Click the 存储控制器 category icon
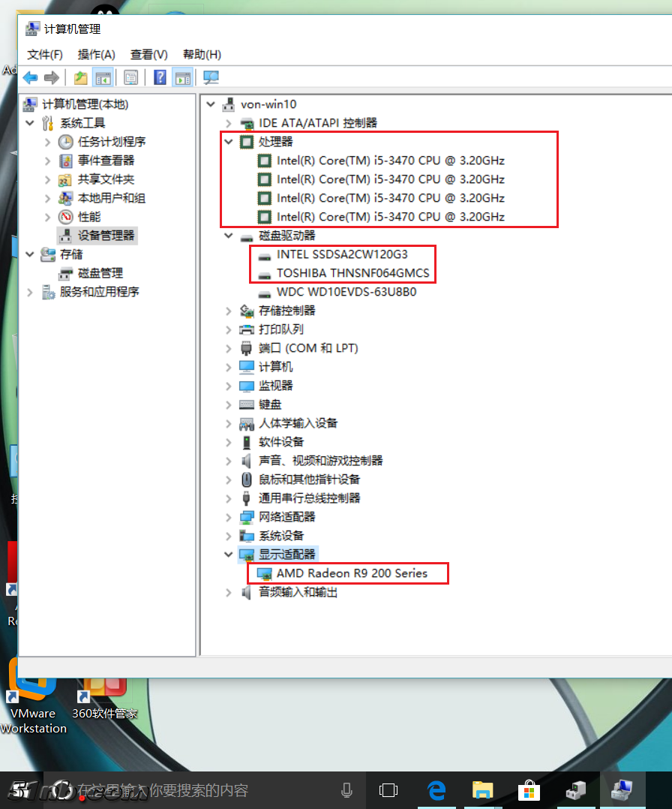The image size is (672, 809). click(247, 311)
